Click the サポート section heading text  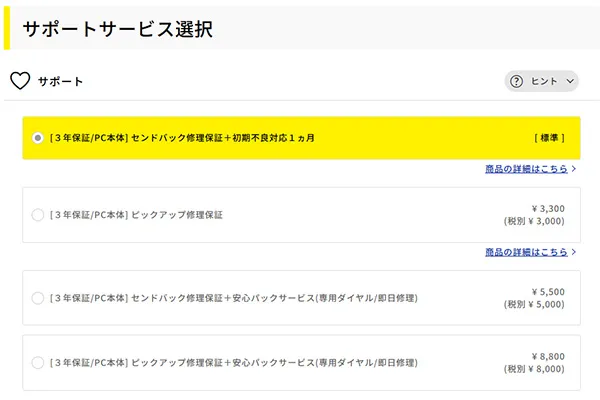(x=60, y=81)
